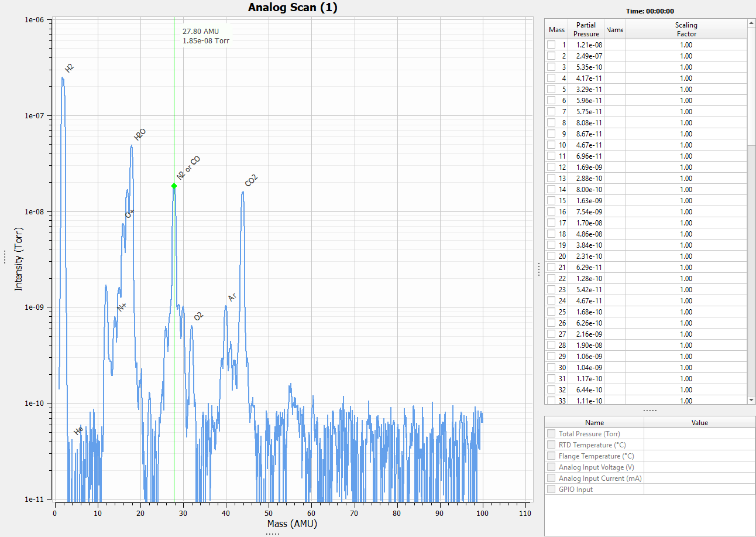Click the O+ peak label
The width and height of the screenshot is (756, 537).
(x=130, y=214)
